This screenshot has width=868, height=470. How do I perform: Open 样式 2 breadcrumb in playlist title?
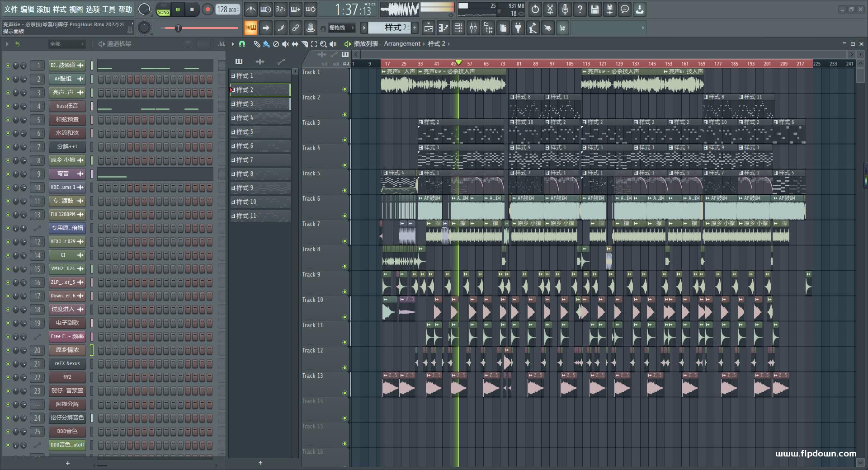436,44
